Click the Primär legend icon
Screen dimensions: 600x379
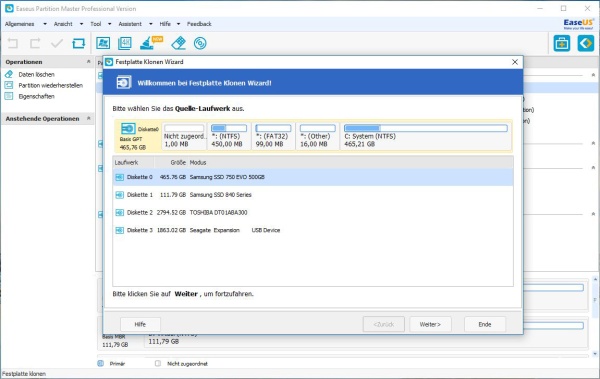pyautogui.click(x=100, y=363)
